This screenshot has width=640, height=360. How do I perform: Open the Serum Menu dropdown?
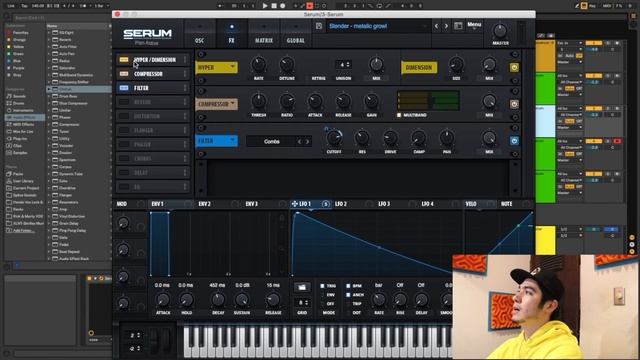pyautogui.click(x=474, y=25)
